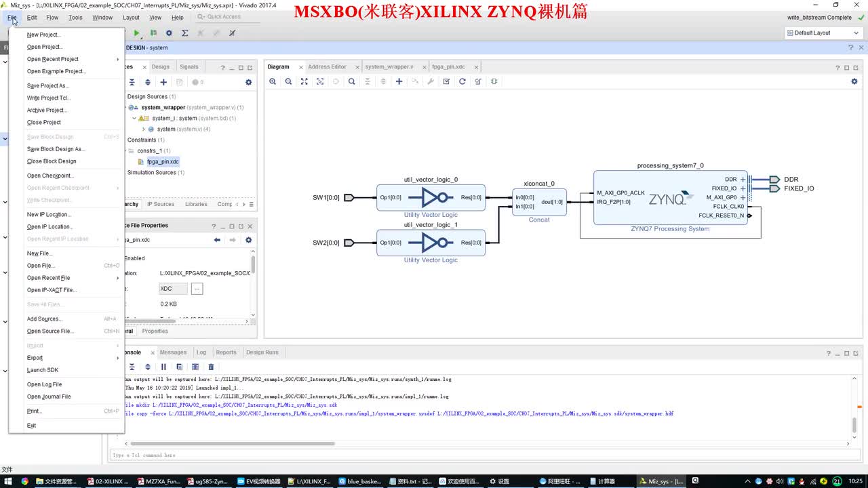868x488 pixels.
Task: Zoom out on the block diagram
Action: point(288,81)
